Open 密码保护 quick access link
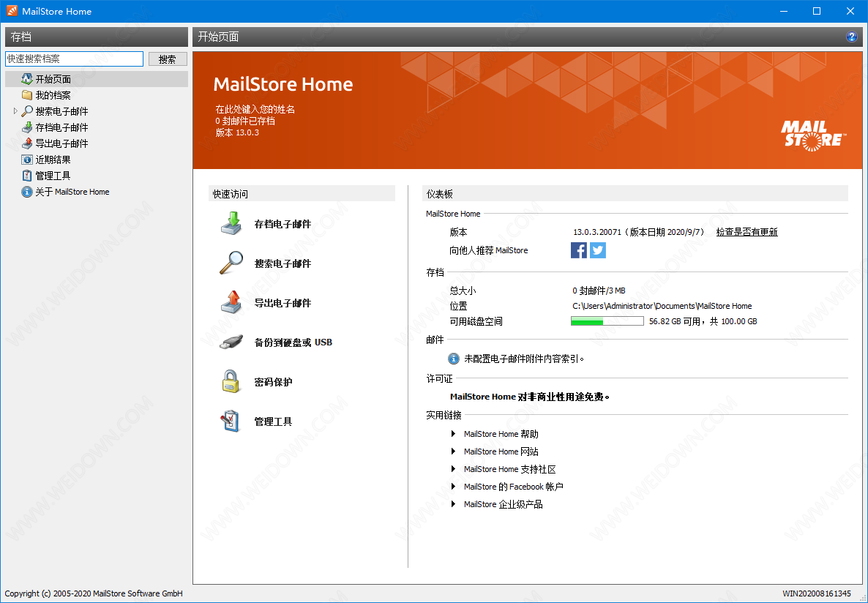 (x=274, y=382)
